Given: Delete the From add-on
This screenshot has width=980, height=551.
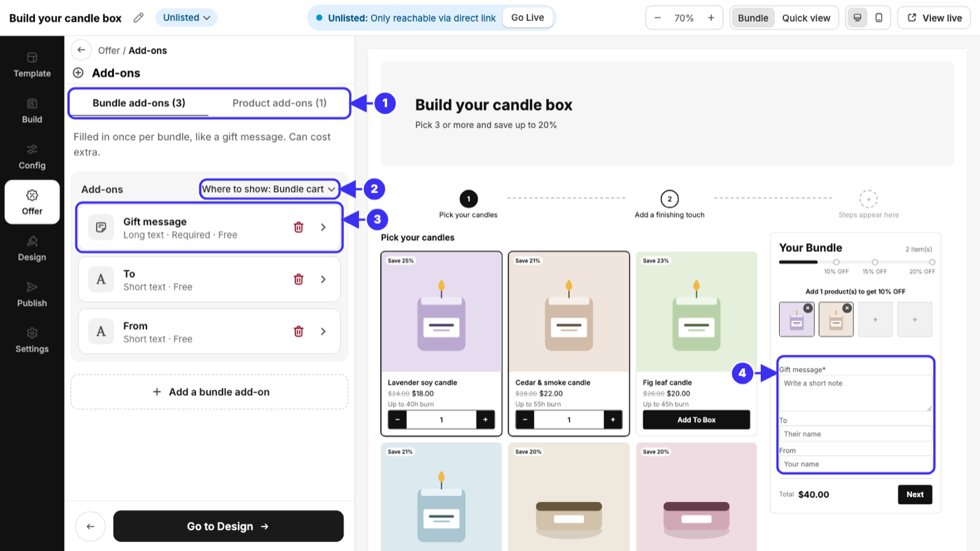Looking at the screenshot, I should (298, 331).
